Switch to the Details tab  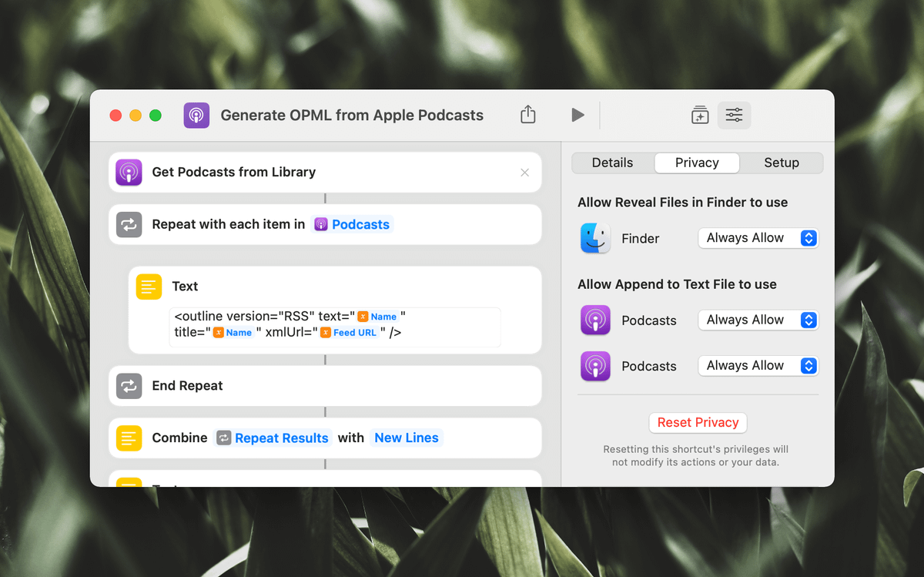pos(612,163)
